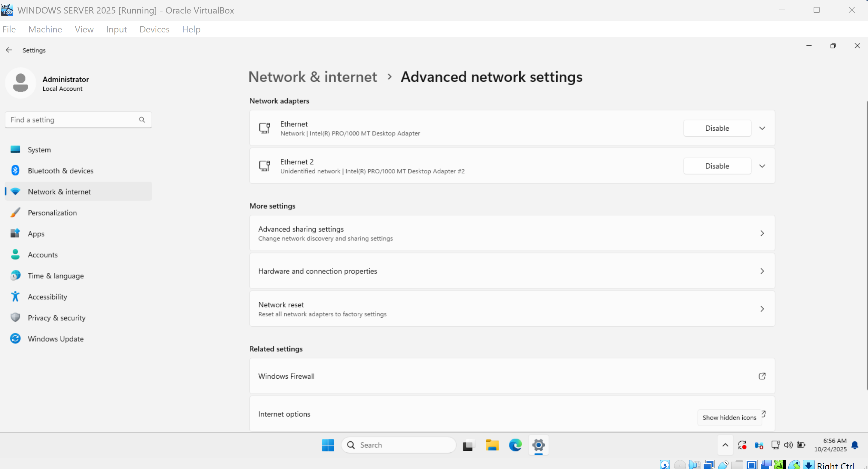Click the Find a setting search field
Viewport: 868px width, 469px height.
click(x=72, y=120)
